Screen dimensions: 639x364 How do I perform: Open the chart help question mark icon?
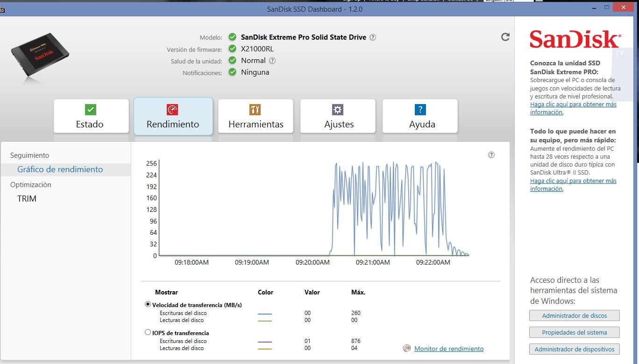(x=491, y=155)
